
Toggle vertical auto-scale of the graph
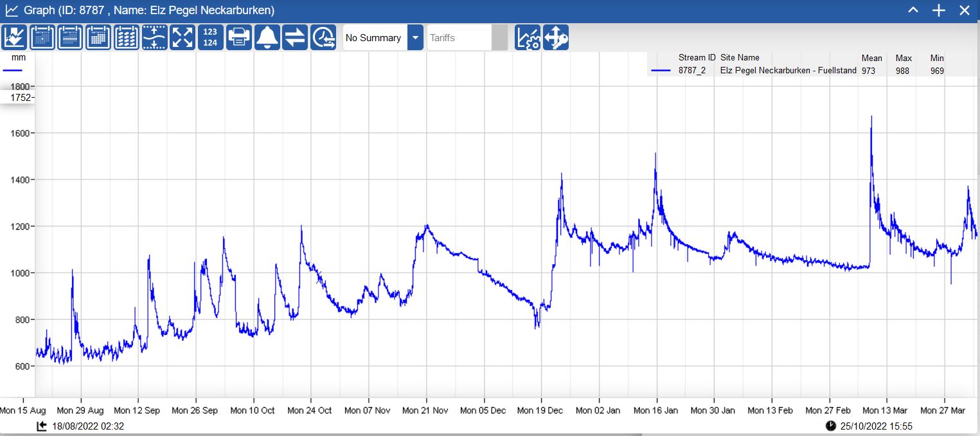(x=154, y=37)
